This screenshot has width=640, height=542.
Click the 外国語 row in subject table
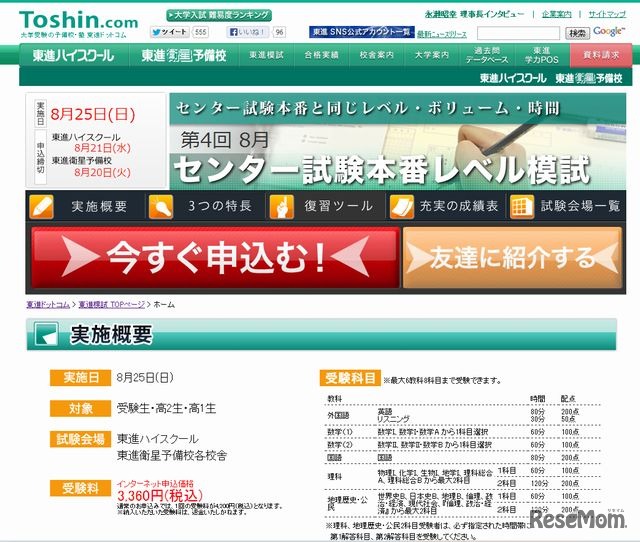pyautogui.click(x=462, y=415)
